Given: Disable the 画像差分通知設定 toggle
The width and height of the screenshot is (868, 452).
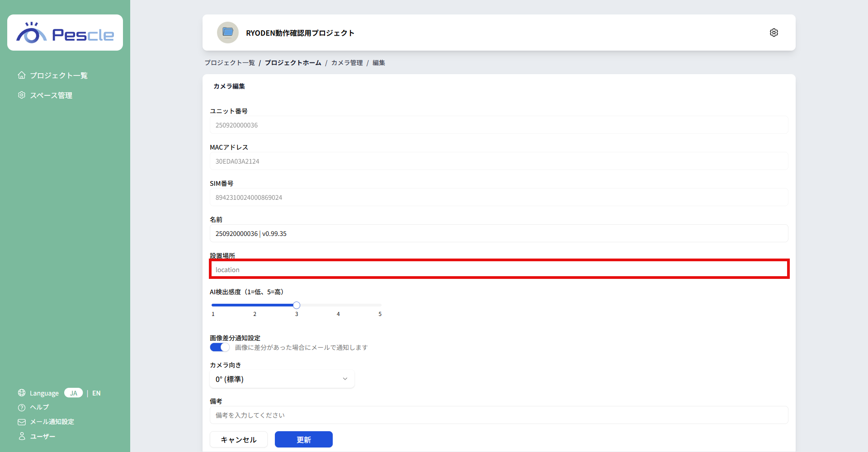Looking at the screenshot, I should point(219,347).
